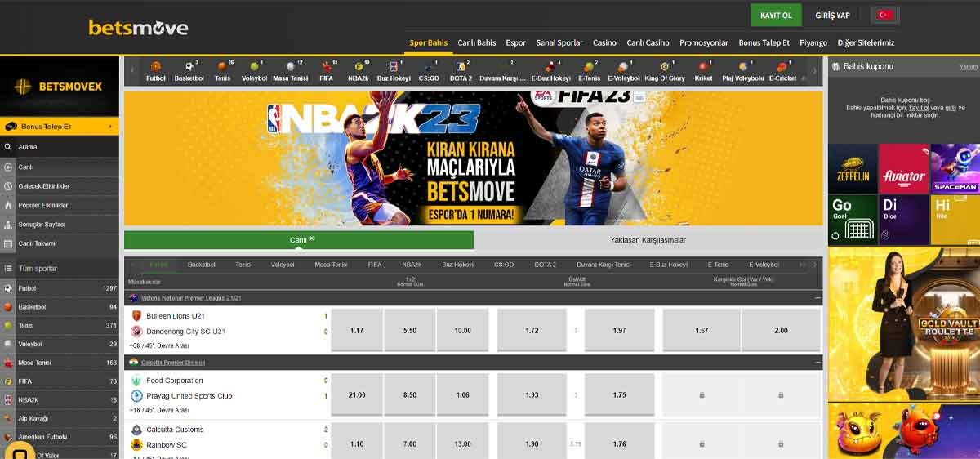
Task: Select Basketbol in the live matches sport tabs
Action: pos(202,265)
